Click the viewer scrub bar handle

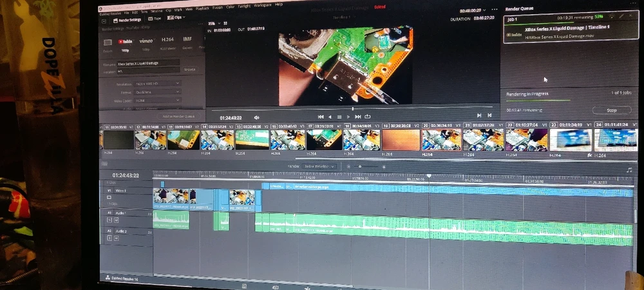pos(353,109)
